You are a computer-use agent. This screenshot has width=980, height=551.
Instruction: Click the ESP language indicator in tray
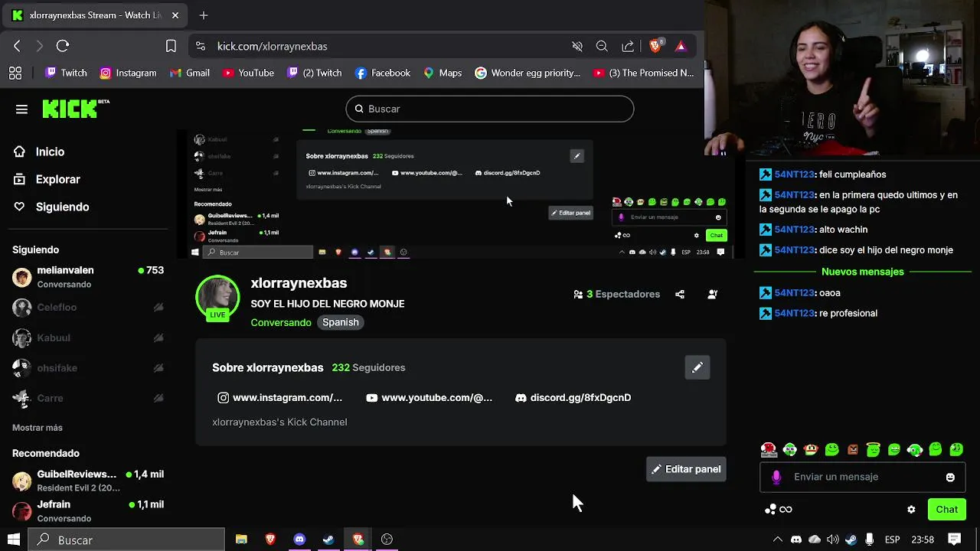pos(892,540)
